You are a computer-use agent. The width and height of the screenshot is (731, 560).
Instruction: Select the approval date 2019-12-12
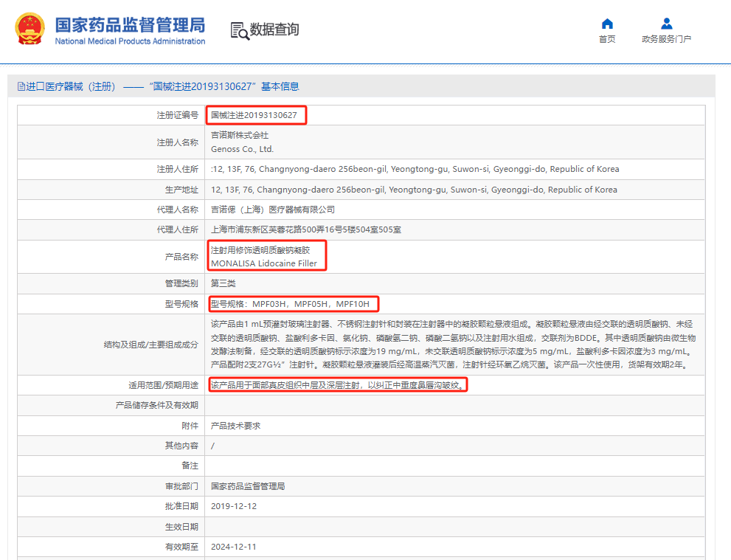point(234,506)
